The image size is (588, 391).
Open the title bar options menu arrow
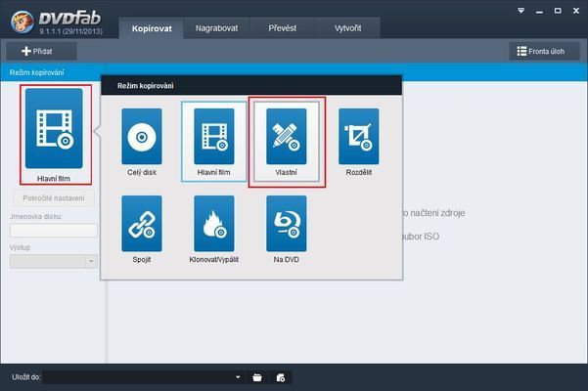point(520,11)
